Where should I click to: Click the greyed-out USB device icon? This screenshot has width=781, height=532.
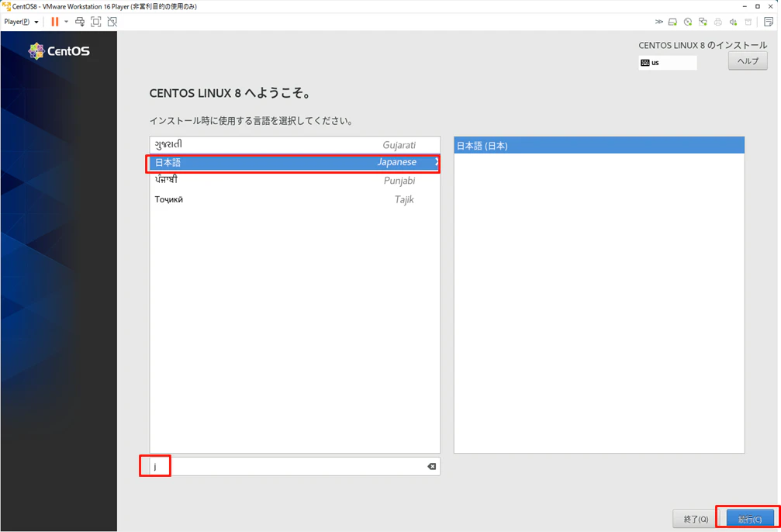click(x=748, y=22)
